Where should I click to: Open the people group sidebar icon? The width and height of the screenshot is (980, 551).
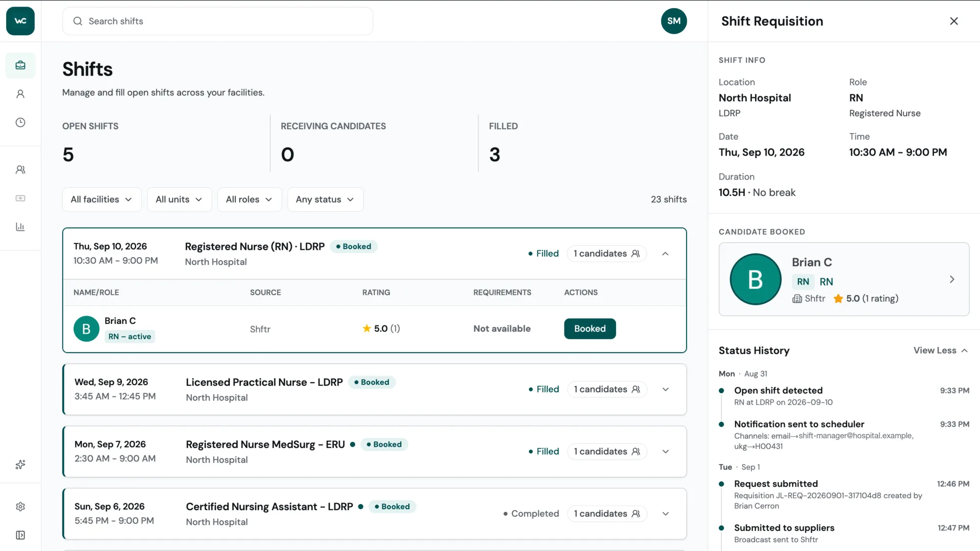(x=20, y=170)
